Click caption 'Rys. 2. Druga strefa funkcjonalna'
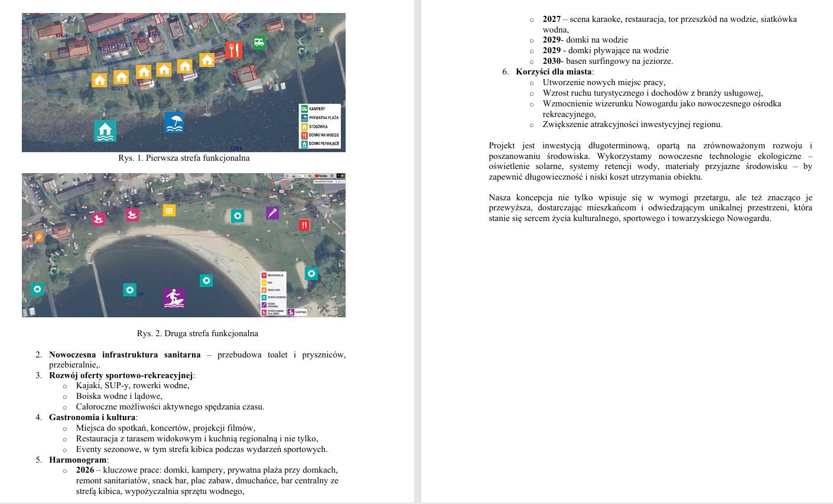833x504 pixels. (197, 333)
